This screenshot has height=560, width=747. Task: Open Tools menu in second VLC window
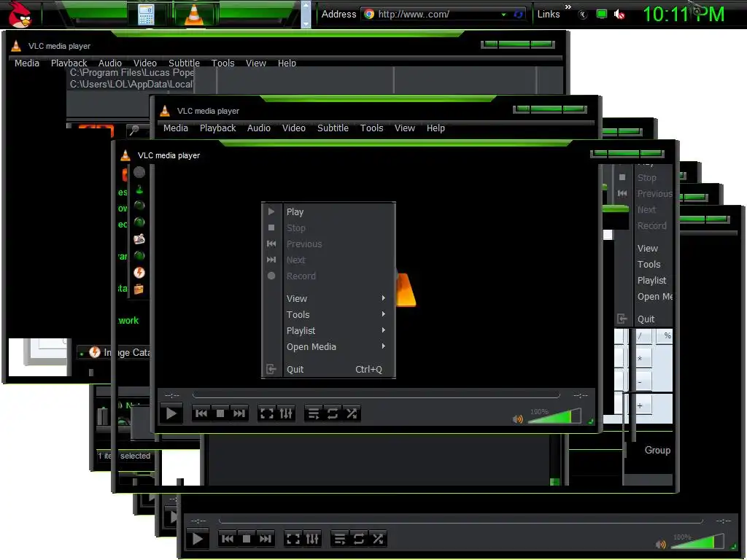click(371, 128)
